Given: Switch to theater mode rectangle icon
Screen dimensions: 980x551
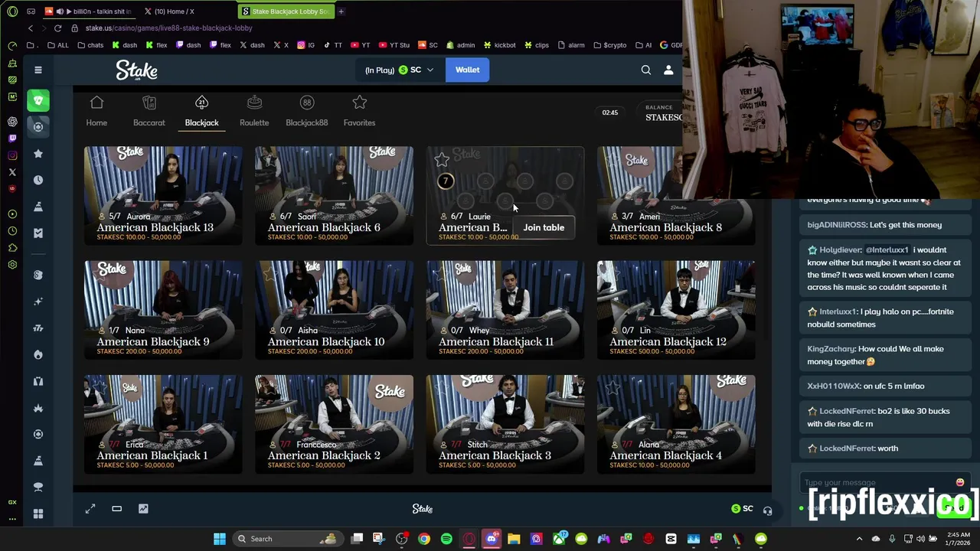Looking at the screenshot, I should (x=116, y=508).
